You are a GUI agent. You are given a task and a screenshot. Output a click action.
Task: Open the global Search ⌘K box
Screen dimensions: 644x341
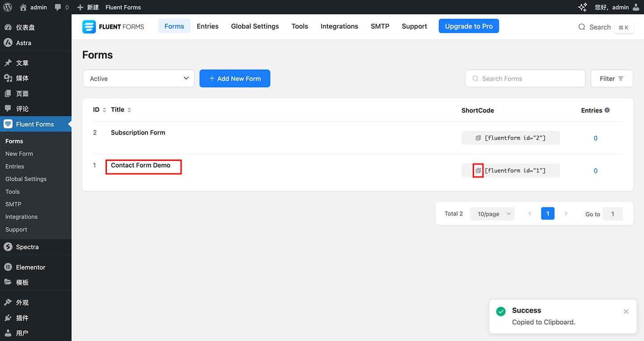coord(606,27)
